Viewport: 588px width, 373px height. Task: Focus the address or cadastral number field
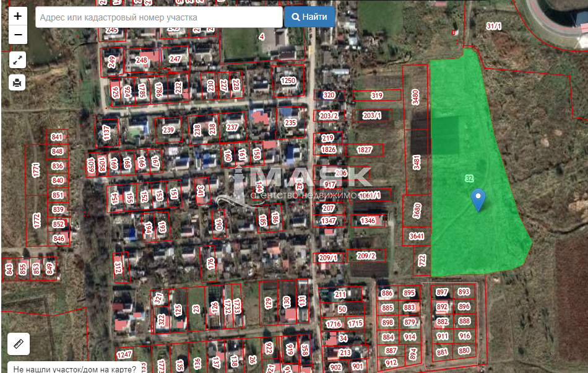click(x=159, y=17)
